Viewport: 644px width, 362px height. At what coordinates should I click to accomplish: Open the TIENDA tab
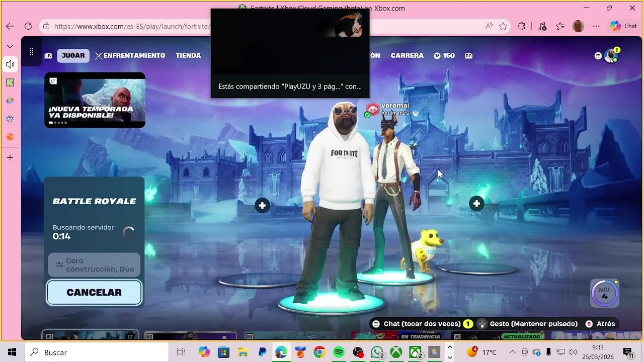(x=188, y=56)
